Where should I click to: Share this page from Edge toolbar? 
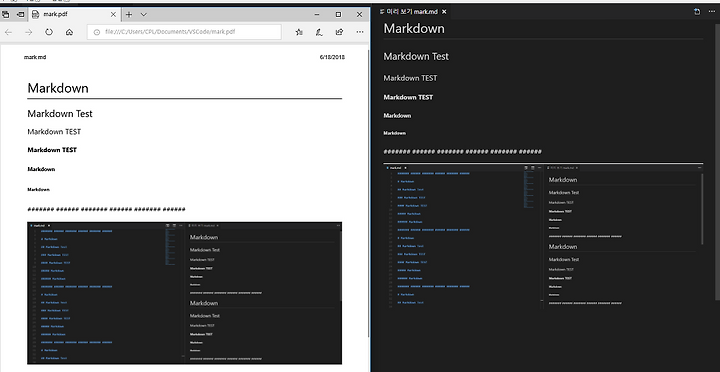tap(339, 32)
